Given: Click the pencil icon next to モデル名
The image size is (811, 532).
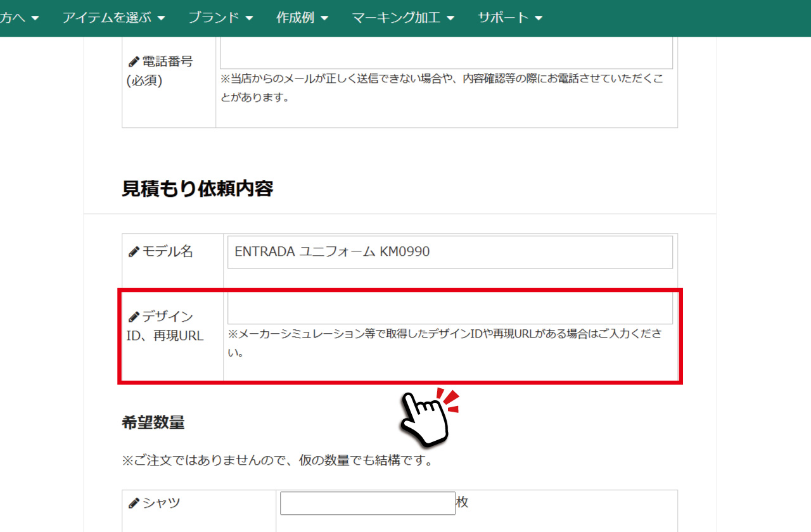Looking at the screenshot, I should 134,252.
